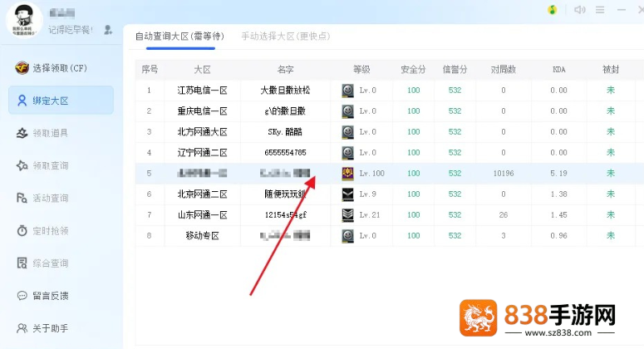Click the Lv.9 rank badge icon
This screenshot has width=644, height=349.
pos(348,194)
